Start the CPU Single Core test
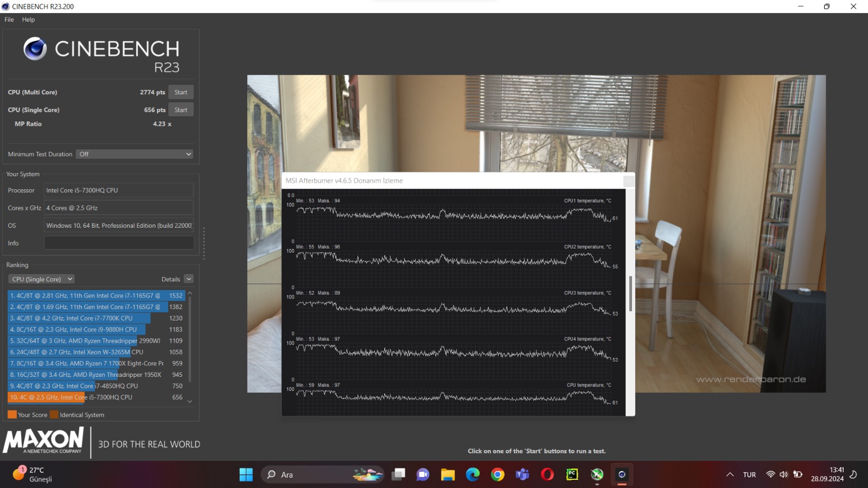The height and width of the screenshot is (488, 868). [x=181, y=110]
